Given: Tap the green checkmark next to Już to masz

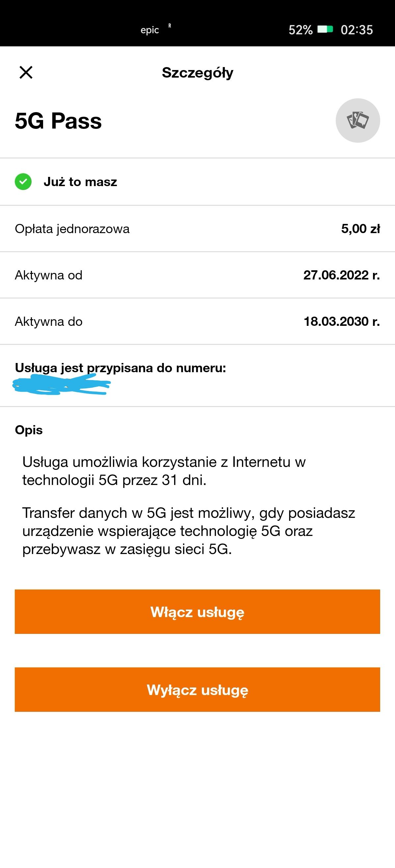Looking at the screenshot, I should (x=23, y=182).
